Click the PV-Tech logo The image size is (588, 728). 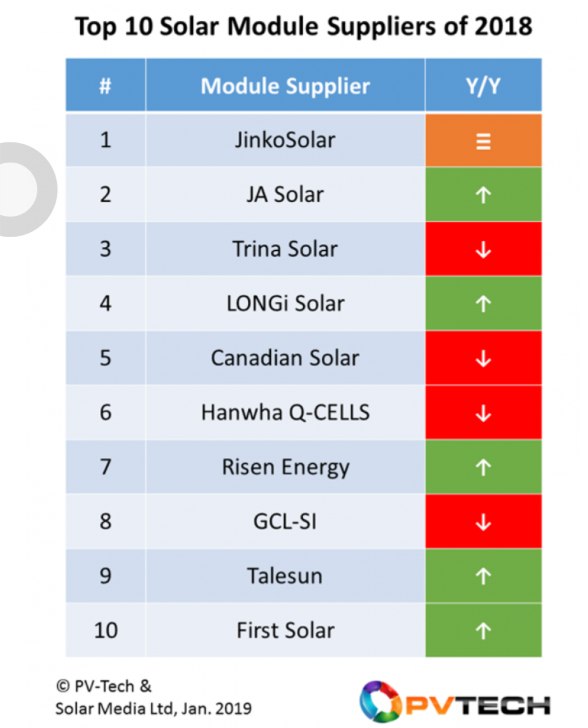(x=455, y=702)
